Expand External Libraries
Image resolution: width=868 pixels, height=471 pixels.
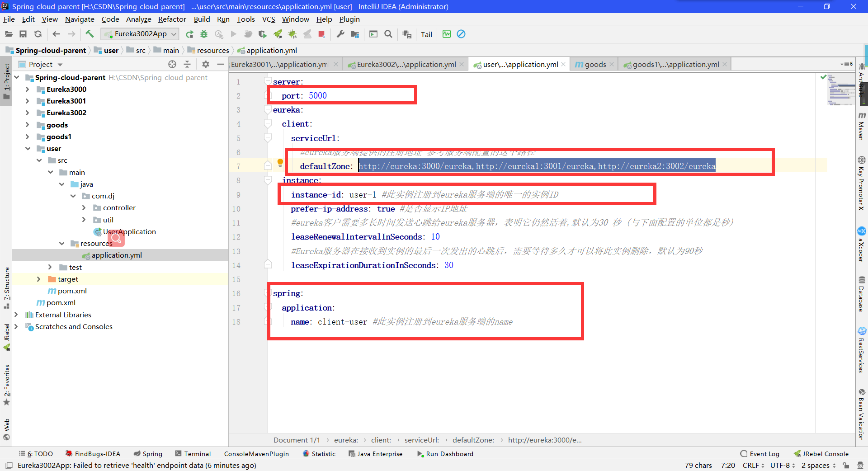pos(16,315)
